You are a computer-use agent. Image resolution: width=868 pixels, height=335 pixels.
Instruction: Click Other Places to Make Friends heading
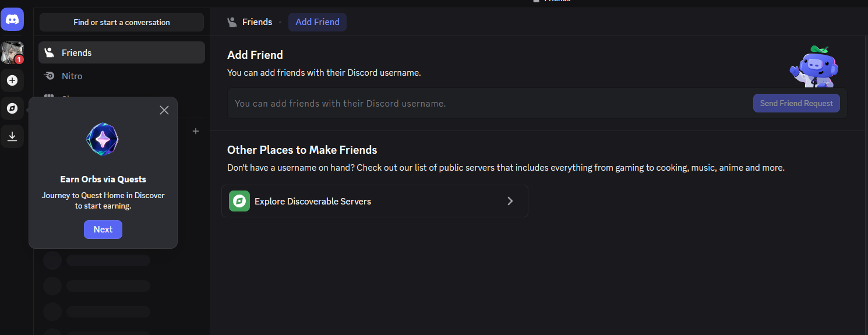pos(302,150)
